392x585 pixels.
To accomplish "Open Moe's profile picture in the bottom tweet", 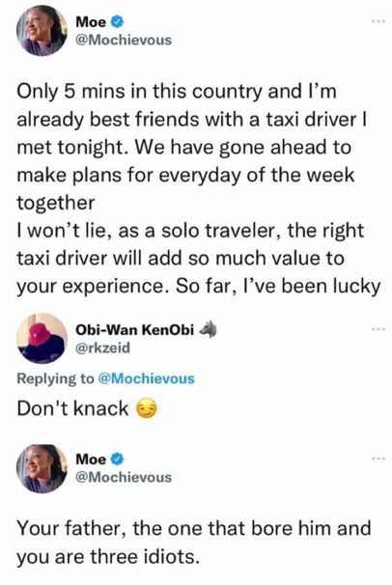I will pos(42,468).
